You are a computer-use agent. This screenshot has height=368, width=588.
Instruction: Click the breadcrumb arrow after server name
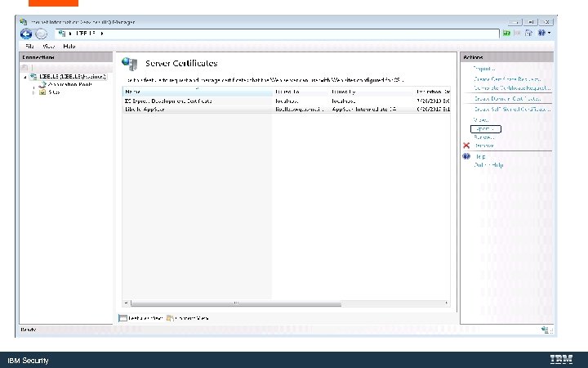[102, 34]
